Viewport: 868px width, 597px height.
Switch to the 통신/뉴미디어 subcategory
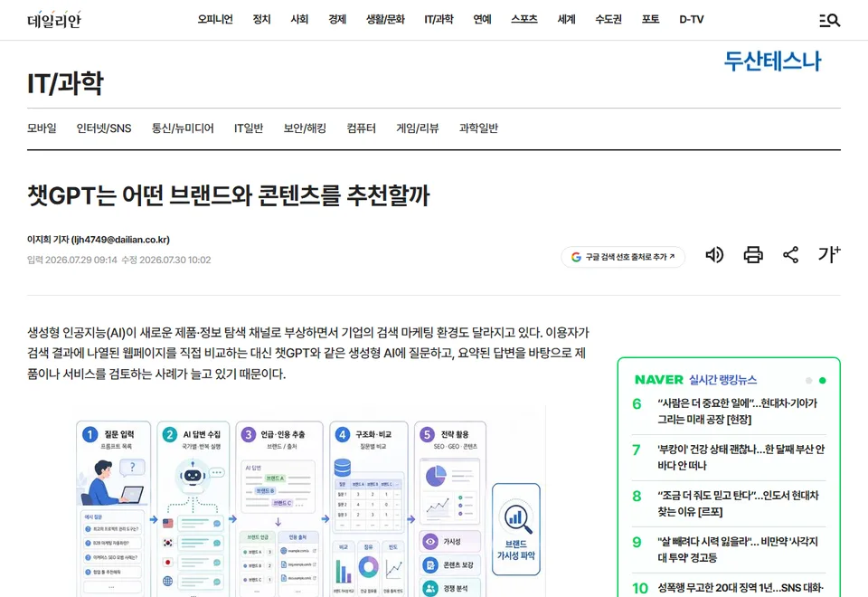pos(183,128)
